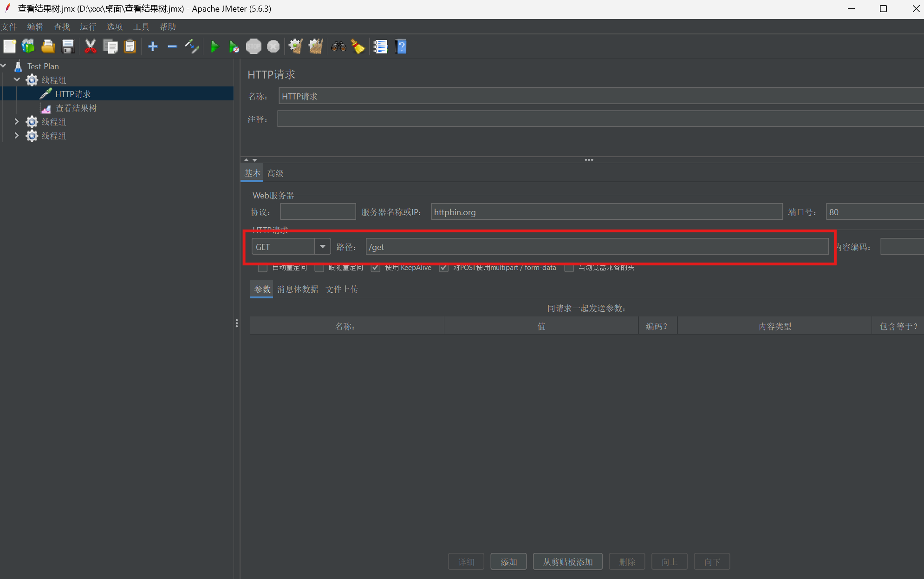Click the Clear All double-broom icon

coord(316,46)
